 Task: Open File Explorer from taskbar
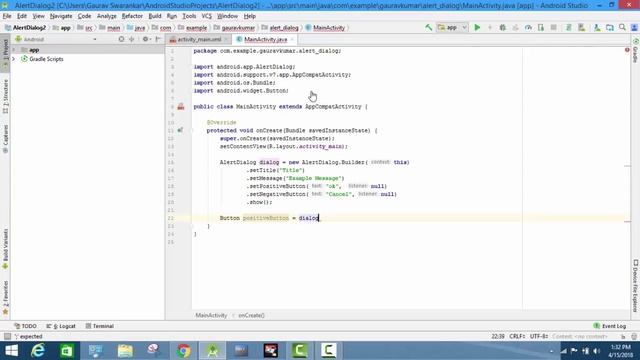point(125,351)
